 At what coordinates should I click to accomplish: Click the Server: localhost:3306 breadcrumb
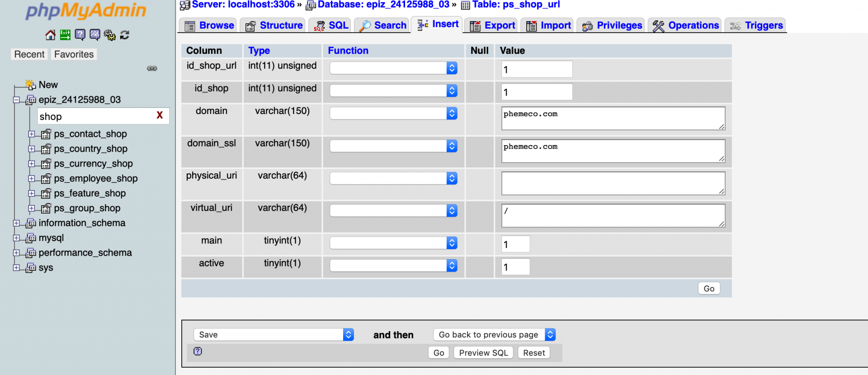[243, 5]
